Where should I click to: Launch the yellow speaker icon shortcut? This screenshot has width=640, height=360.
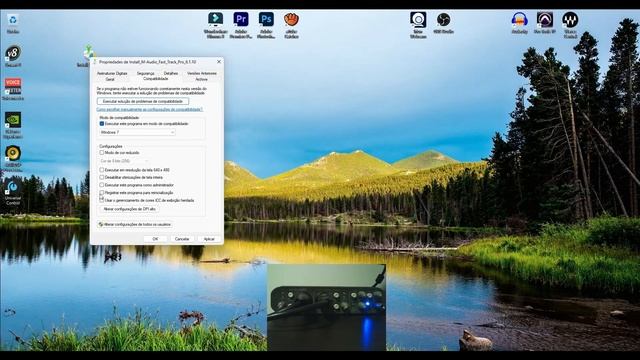13,157
